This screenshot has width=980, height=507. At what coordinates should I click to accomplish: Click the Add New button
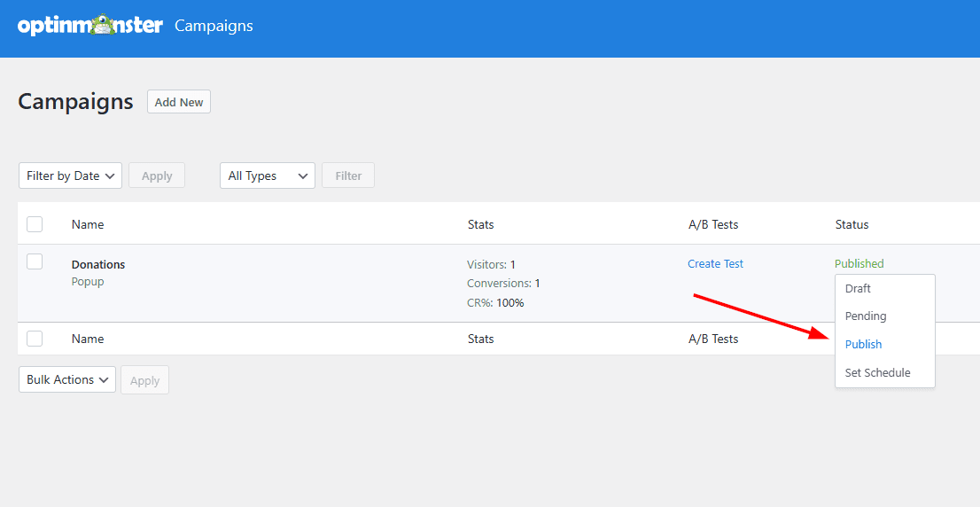(x=179, y=102)
